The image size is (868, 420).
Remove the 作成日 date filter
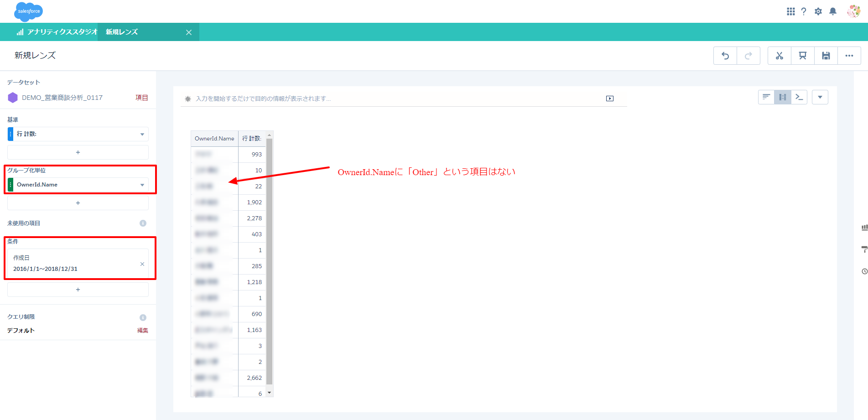point(142,264)
